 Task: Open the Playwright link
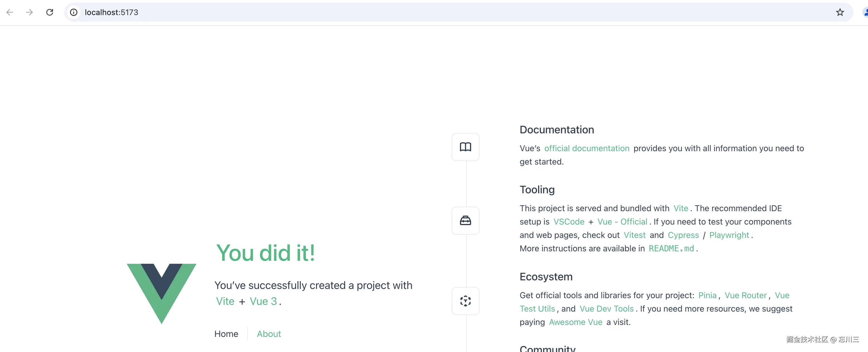(729, 235)
